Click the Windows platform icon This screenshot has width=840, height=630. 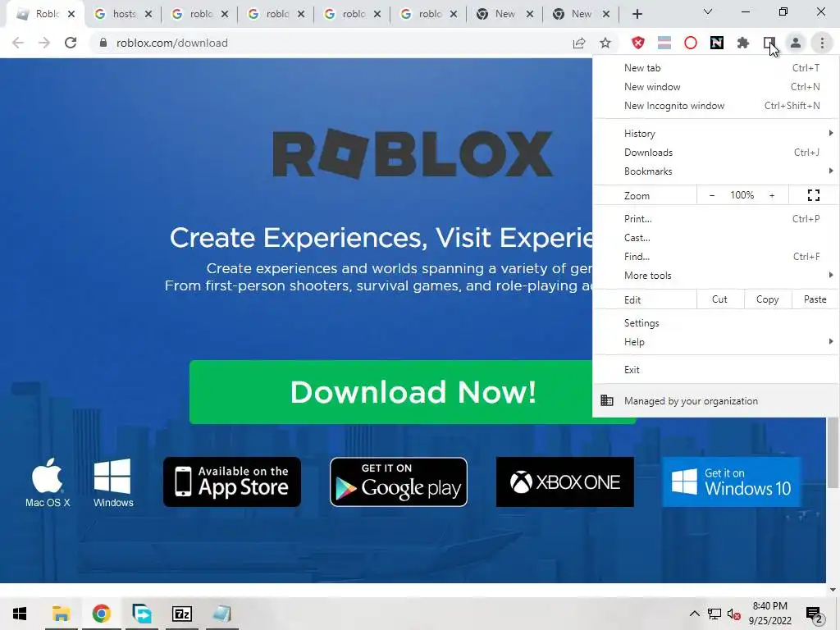[113, 482]
